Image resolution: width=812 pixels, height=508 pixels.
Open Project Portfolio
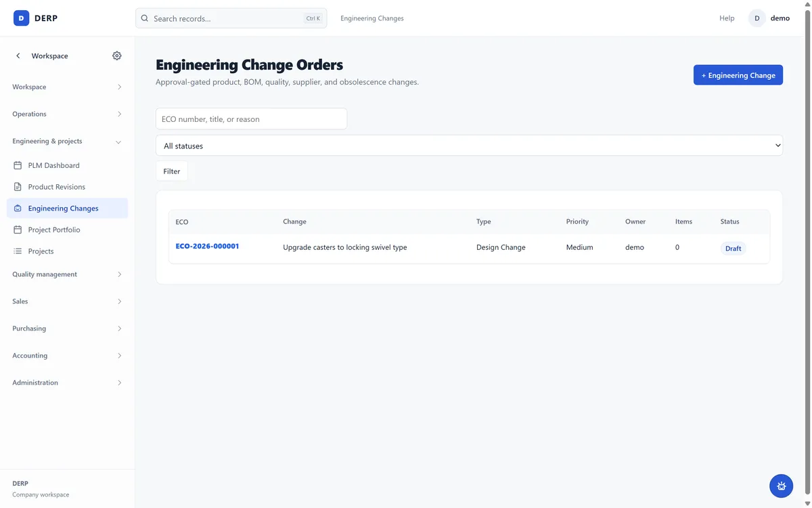tap(67, 230)
